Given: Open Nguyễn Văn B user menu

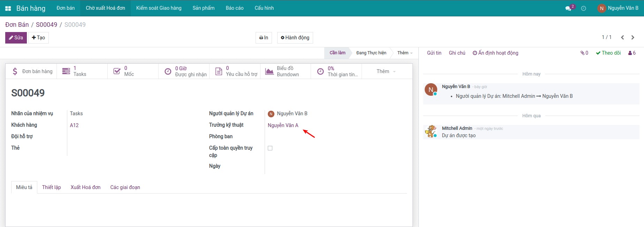Looking at the screenshot, I should [x=618, y=8].
